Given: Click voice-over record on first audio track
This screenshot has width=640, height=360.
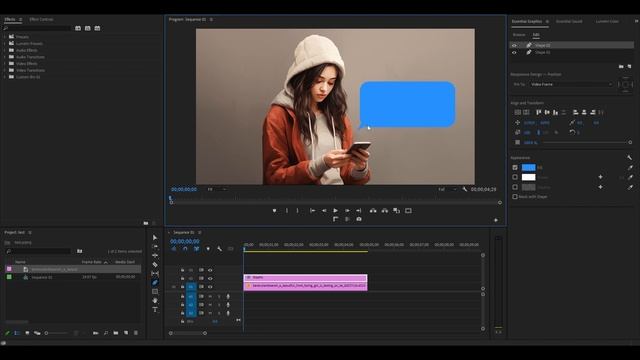Looking at the screenshot, I should point(228,296).
